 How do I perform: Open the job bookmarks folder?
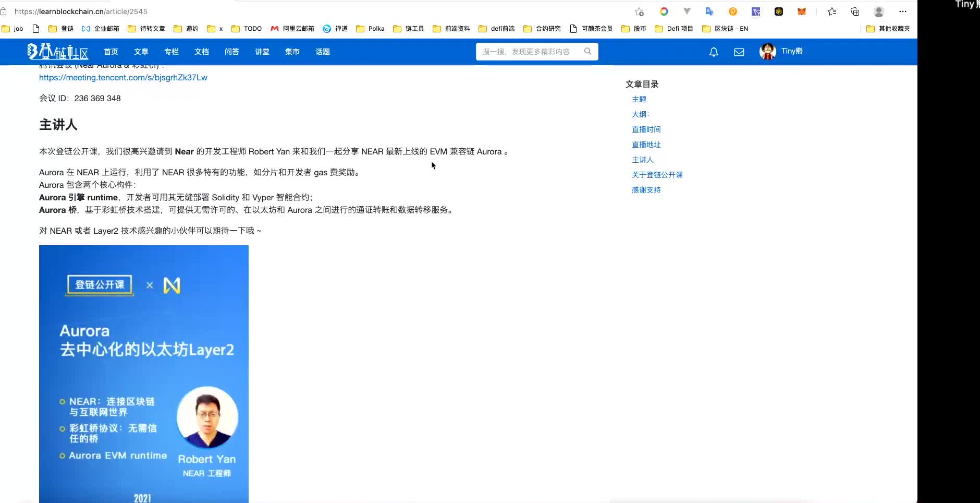13,29
